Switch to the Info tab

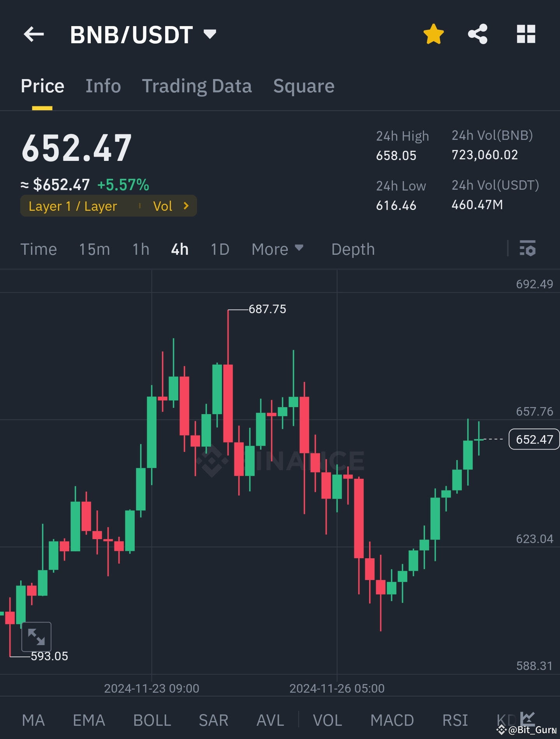(x=103, y=86)
